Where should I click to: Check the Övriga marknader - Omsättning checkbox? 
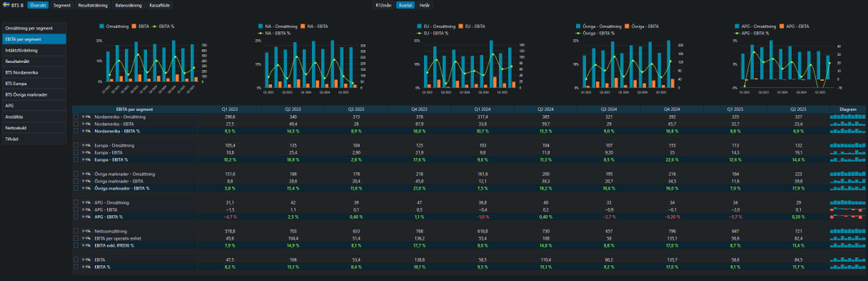[76, 174]
